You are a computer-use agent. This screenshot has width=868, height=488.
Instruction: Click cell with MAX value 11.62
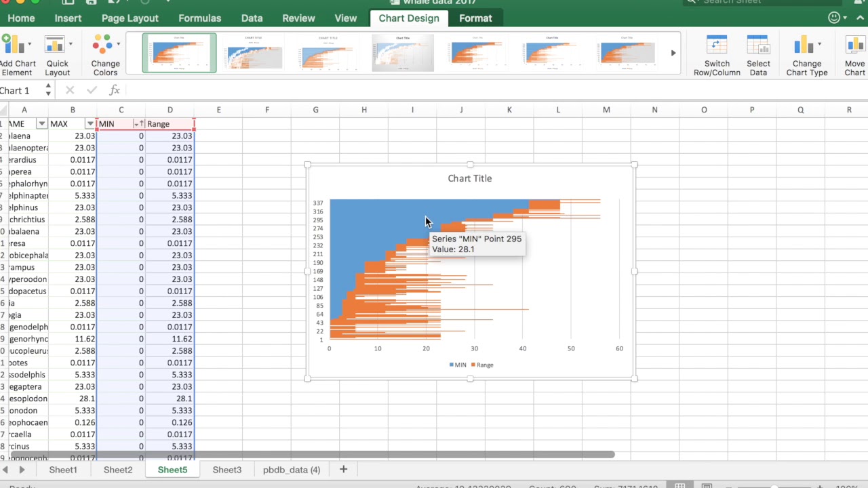(73, 339)
